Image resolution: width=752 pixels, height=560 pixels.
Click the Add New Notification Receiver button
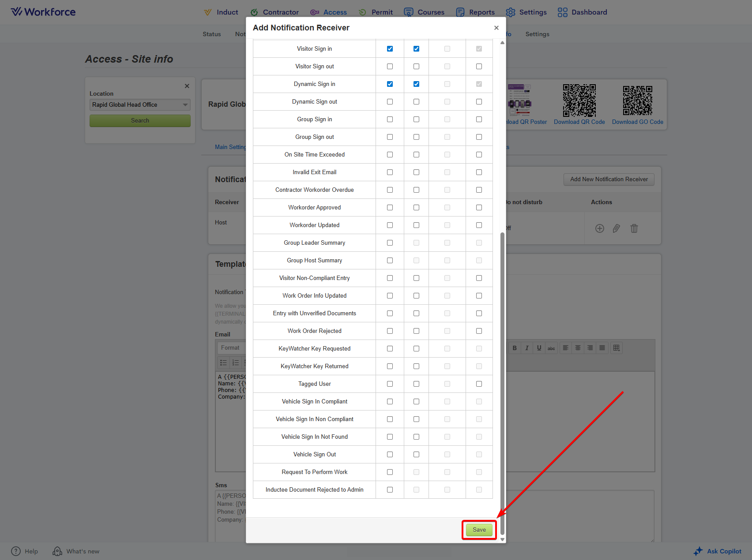coord(609,179)
